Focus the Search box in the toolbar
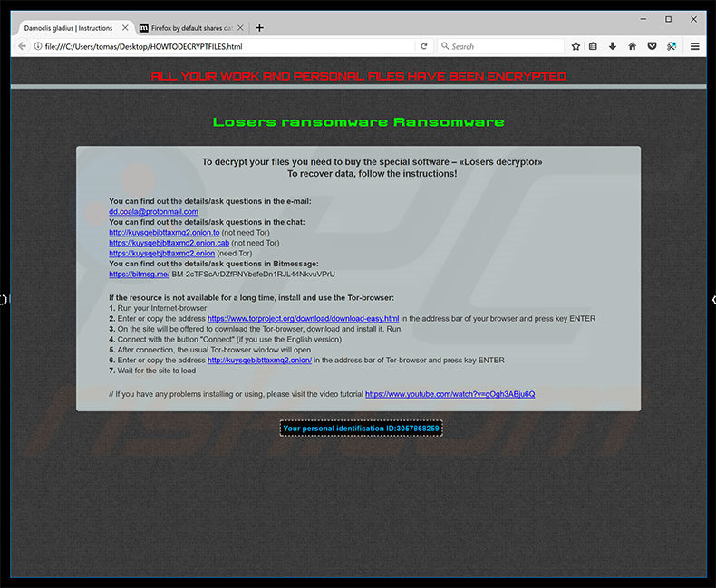The height and width of the screenshot is (588, 716). (x=498, y=46)
